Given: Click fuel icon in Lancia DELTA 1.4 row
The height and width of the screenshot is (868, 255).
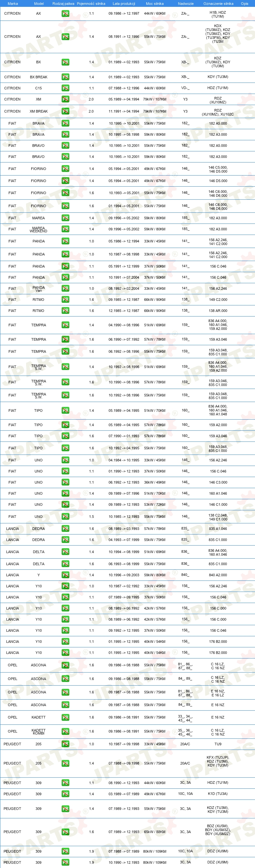Looking at the screenshot, I should point(65,552).
